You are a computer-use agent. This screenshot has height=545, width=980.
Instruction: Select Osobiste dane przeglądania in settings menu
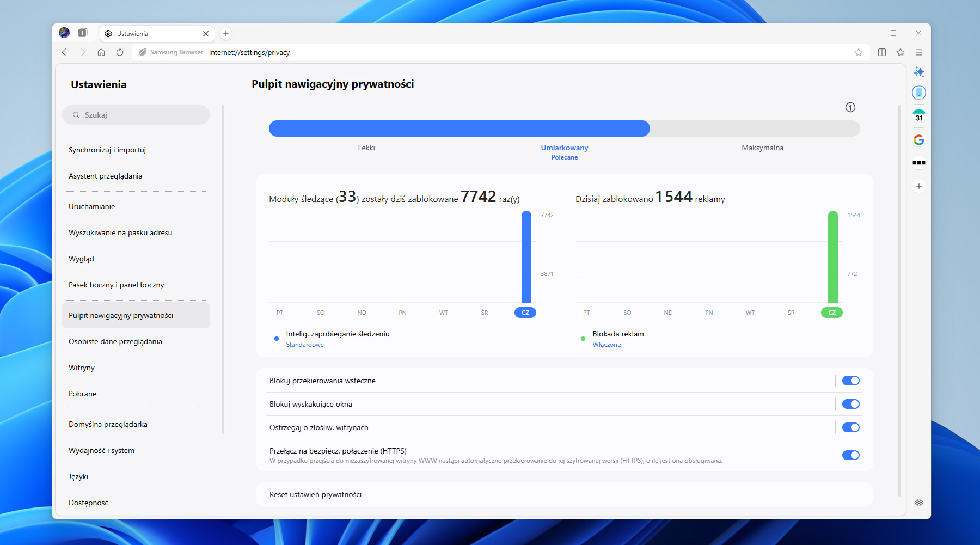point(115,341)
